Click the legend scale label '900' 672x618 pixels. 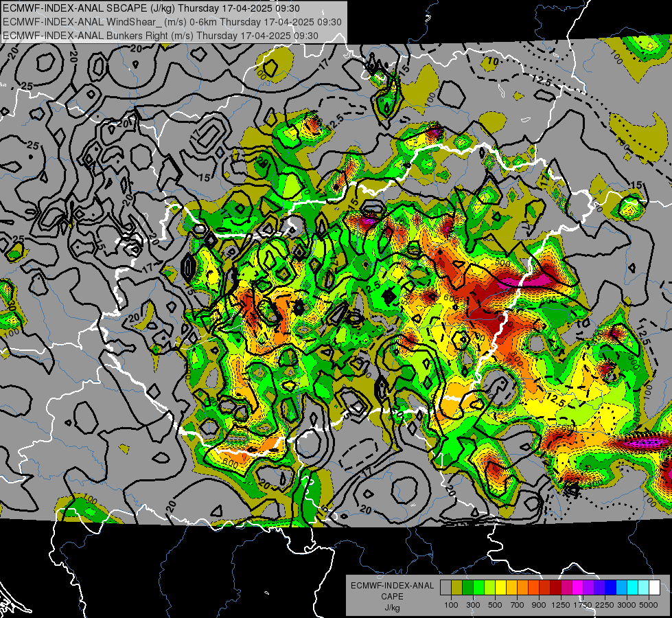click(539, 605)
